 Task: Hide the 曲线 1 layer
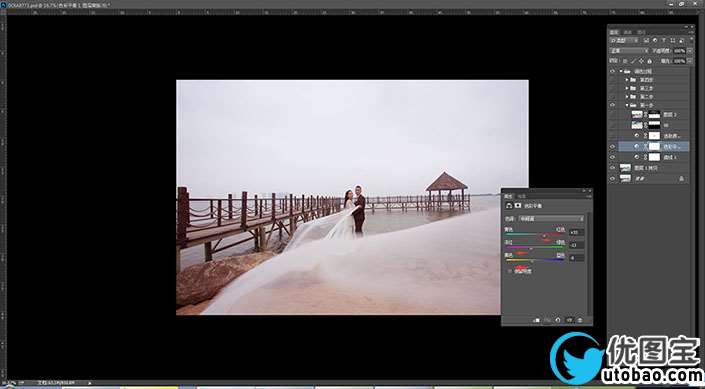(x=612, y=157)
